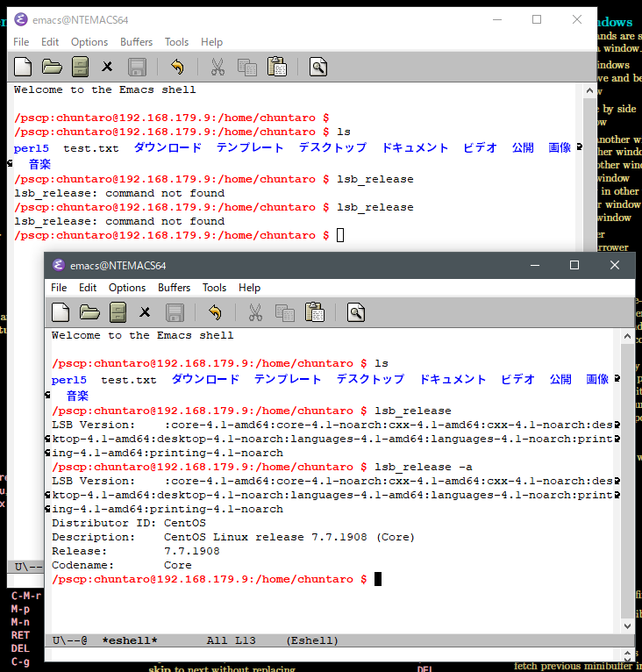Click ダウンロード directory in front window
Screen dimensions: 642x672
[205, 379]
